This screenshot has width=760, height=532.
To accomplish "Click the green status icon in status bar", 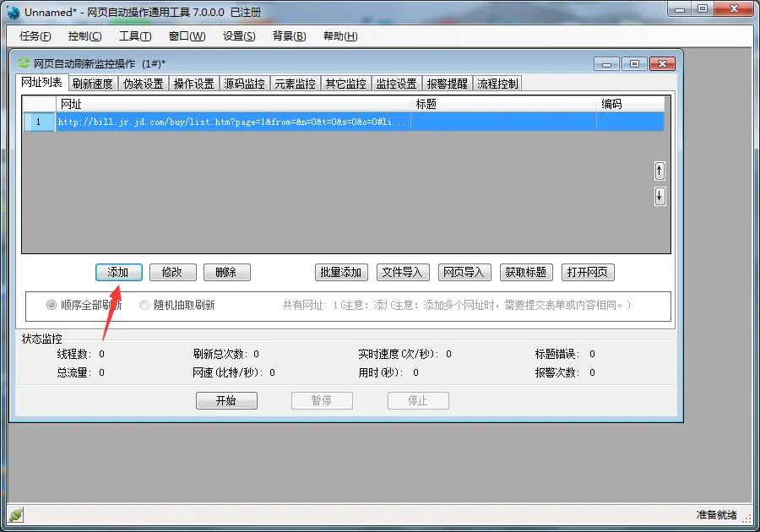I will point(16,514).
